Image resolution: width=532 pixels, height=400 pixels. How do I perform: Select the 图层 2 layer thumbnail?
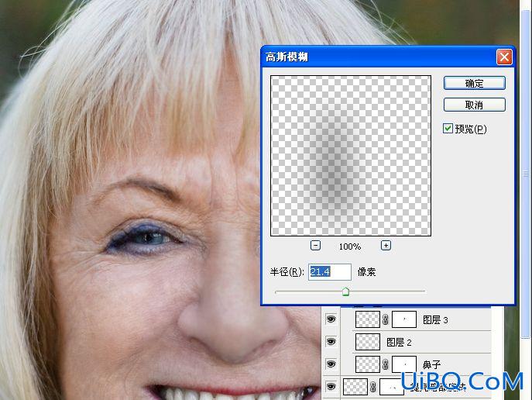[368, 342]
